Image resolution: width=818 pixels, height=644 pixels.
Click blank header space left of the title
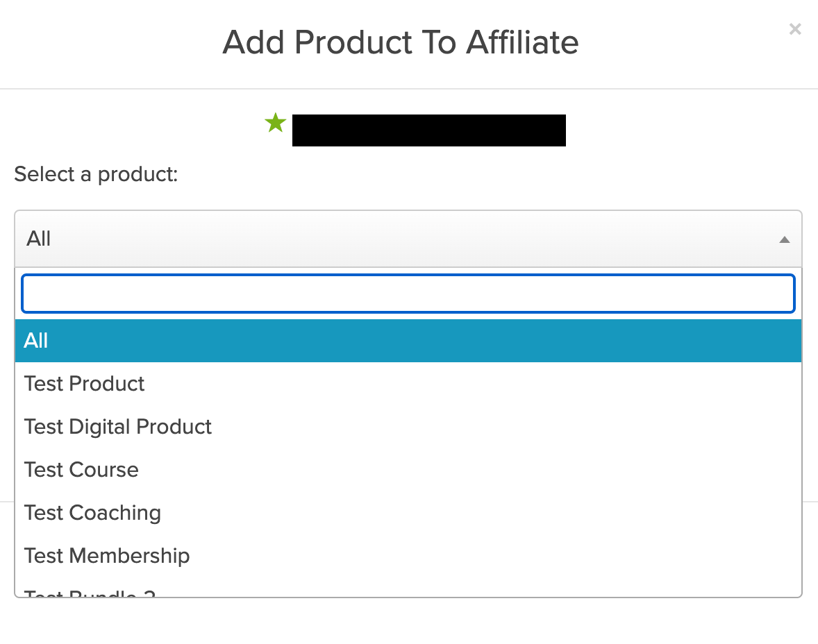click(104, 42)
